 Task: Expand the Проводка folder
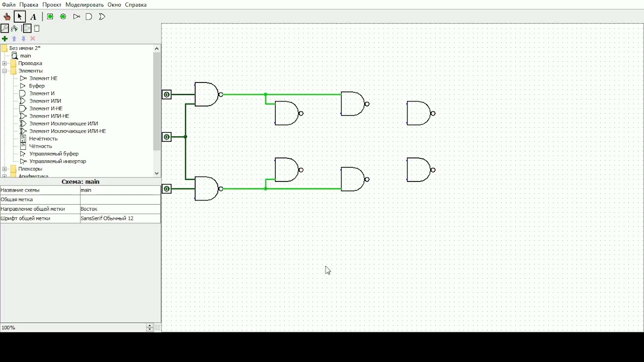(x=5, y=63)
